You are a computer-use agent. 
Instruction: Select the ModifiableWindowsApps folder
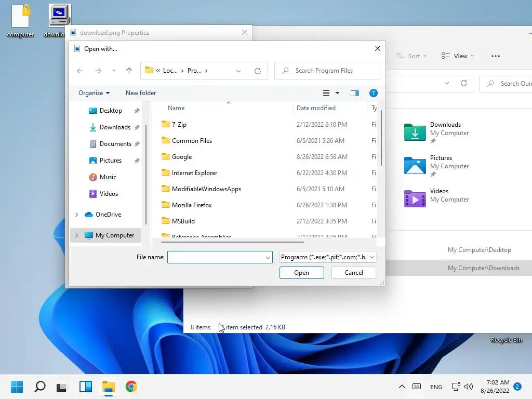[x=206, y=189]
